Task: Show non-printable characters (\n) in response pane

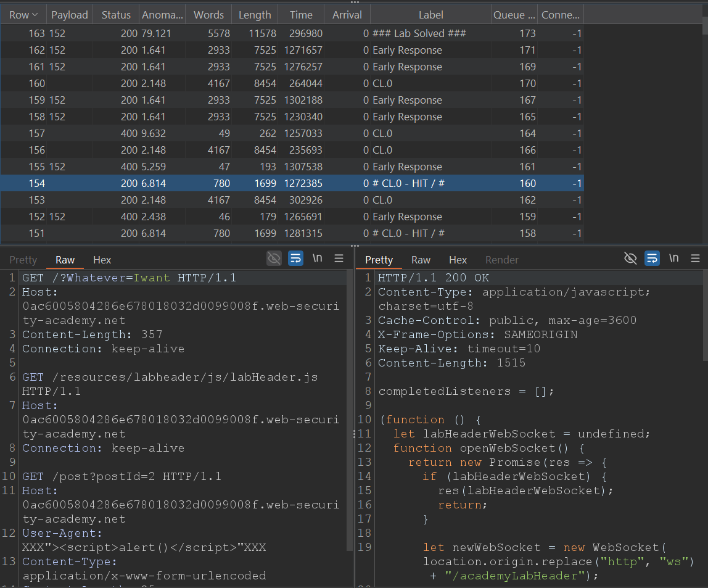Action: (674, 259)
